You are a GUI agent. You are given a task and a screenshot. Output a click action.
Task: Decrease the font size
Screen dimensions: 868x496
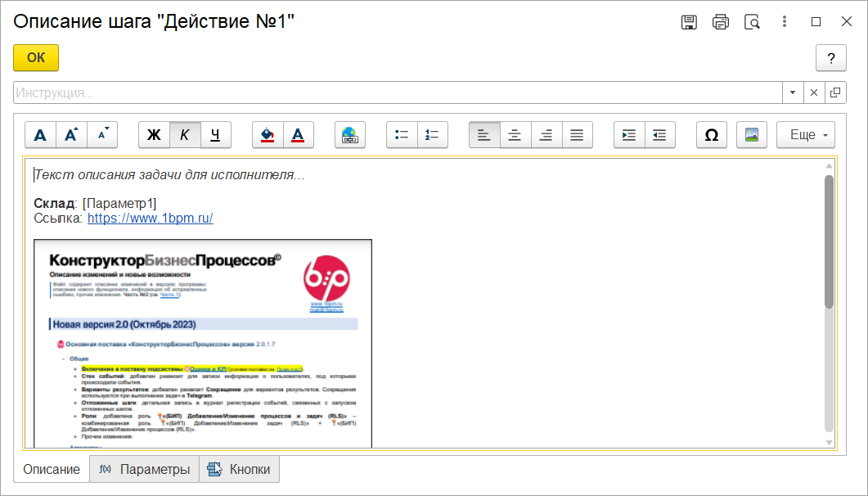(x=102, y=135)
